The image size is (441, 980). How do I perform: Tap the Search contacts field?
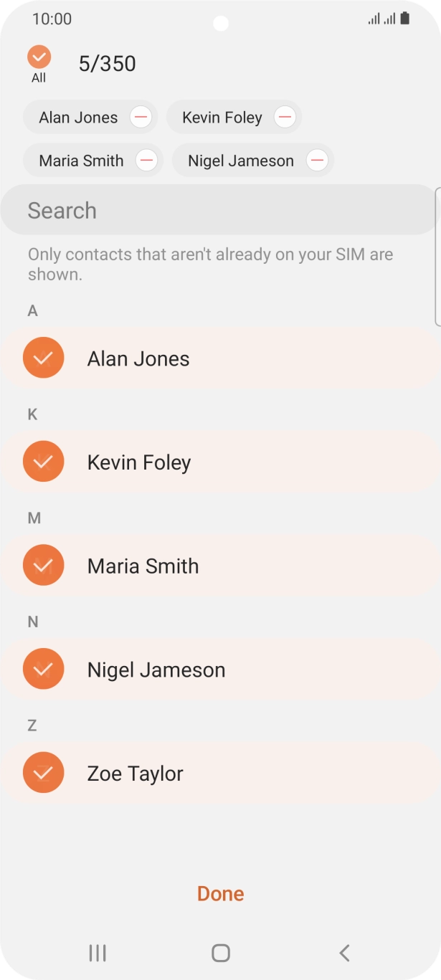[x=215, y=211]
